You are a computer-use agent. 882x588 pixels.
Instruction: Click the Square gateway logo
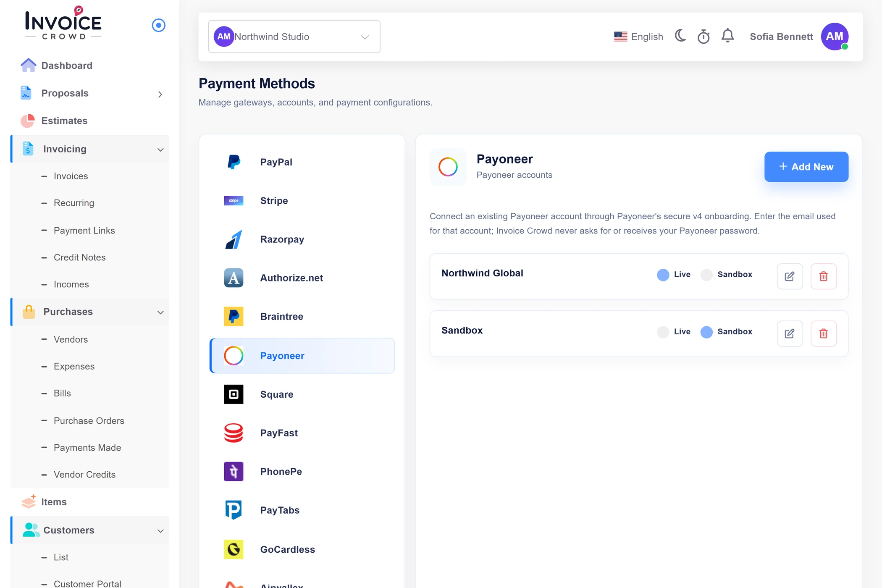[x=234, y=394]
